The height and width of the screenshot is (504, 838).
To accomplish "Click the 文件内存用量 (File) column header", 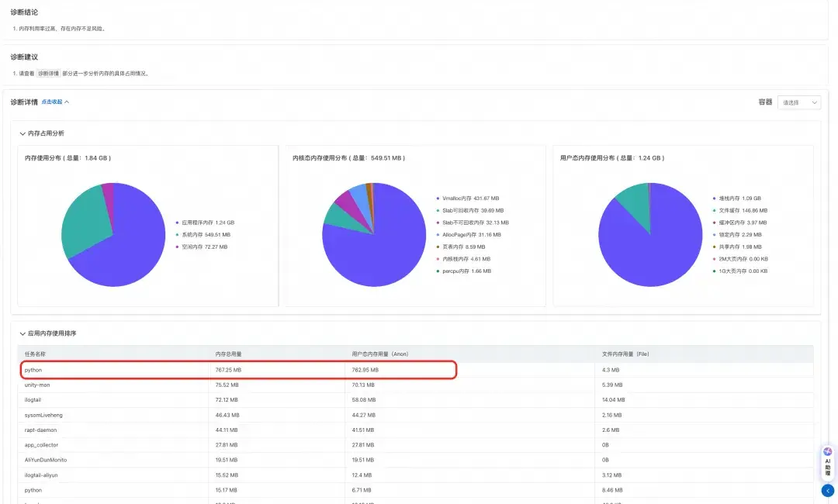I will coord(625,354).
